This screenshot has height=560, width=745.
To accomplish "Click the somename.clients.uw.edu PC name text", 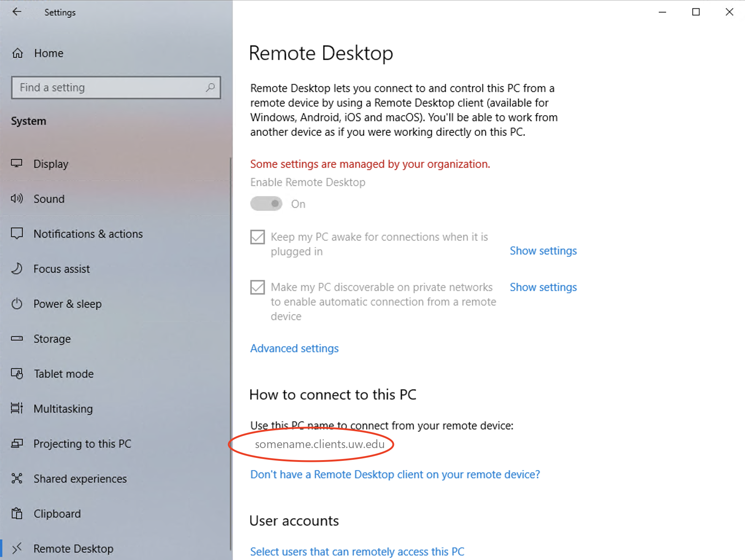I will pyautogui.click(x=320, y=444).
